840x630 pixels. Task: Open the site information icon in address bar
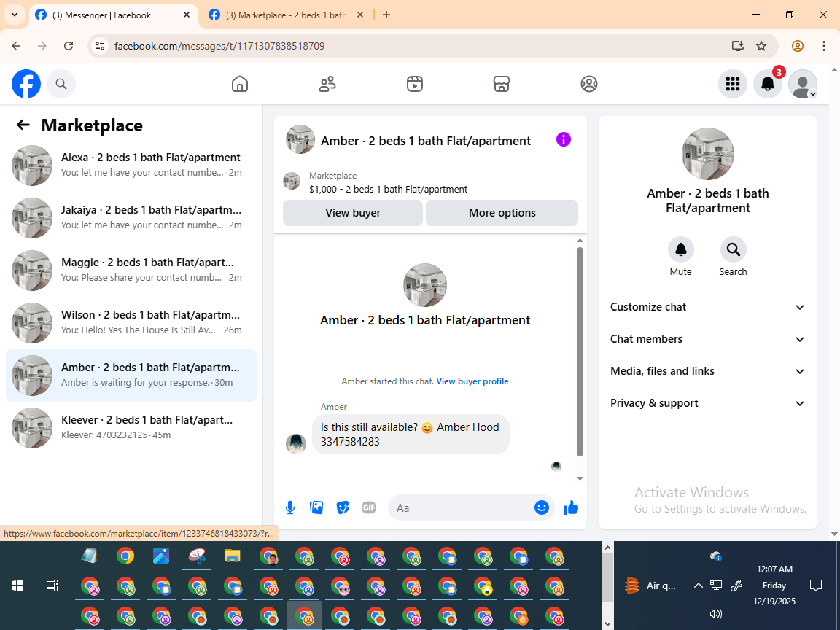[100, 46]
